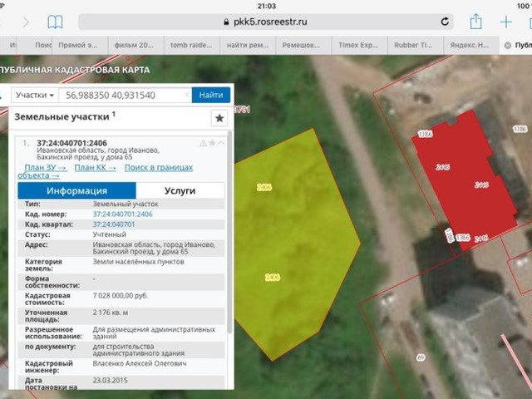Image resolution: width=532 pixels, height=399 pixels.
Task: Switch to the Rubber Ti... browser tab
Action: coord(416,45)
